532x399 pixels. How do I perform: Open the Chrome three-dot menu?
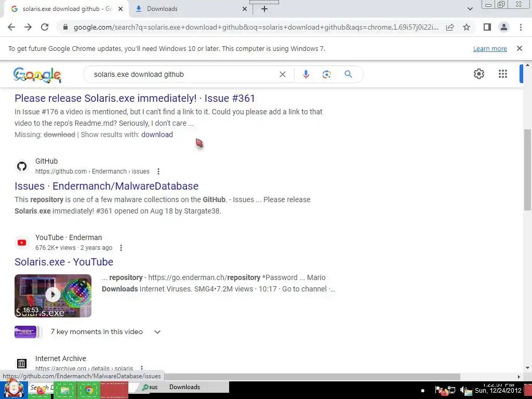521,27
